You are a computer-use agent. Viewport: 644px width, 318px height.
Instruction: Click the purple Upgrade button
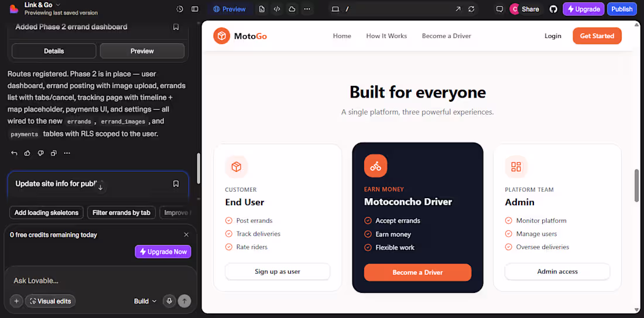click(x=584, y=9)
